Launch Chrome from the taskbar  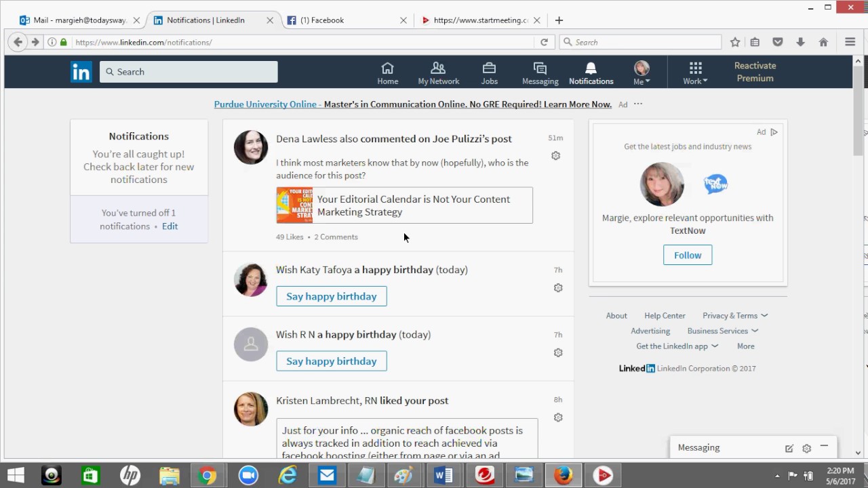(x=208, y=476)
